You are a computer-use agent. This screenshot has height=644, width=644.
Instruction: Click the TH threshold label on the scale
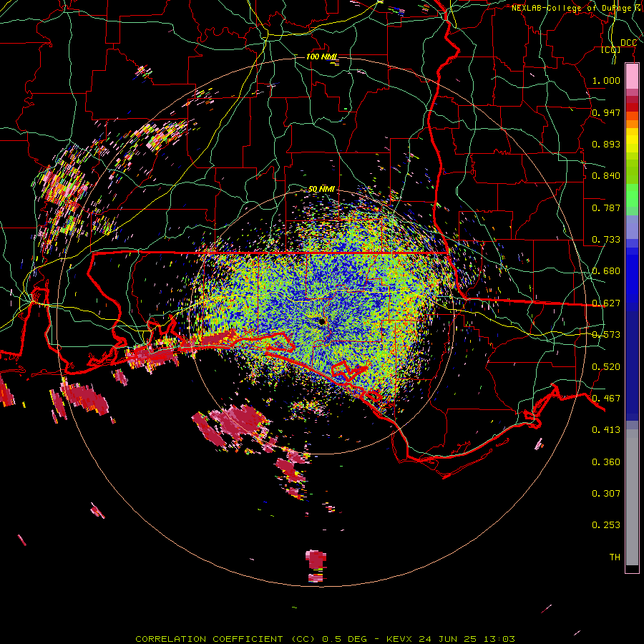coord(615,557)
